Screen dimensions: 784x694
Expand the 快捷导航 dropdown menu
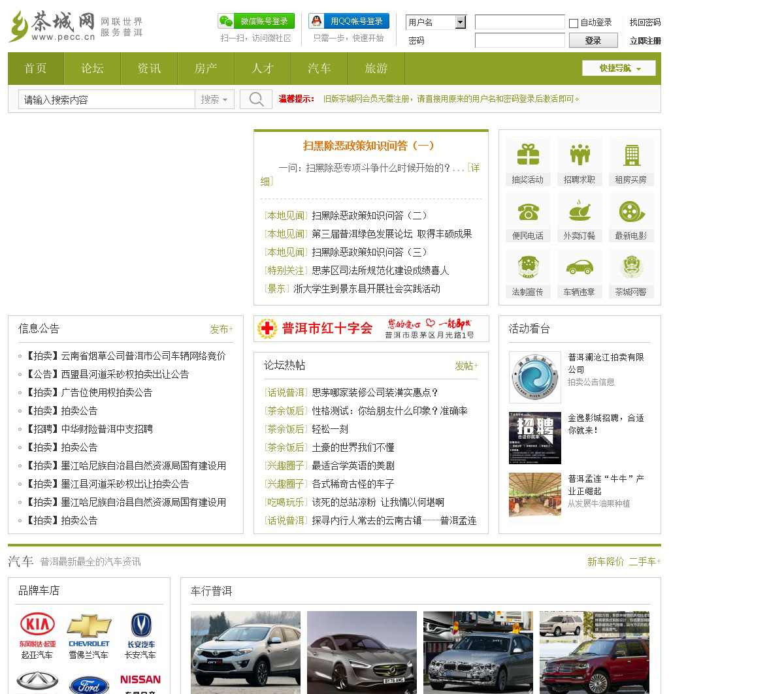click(x=619, y=68)
